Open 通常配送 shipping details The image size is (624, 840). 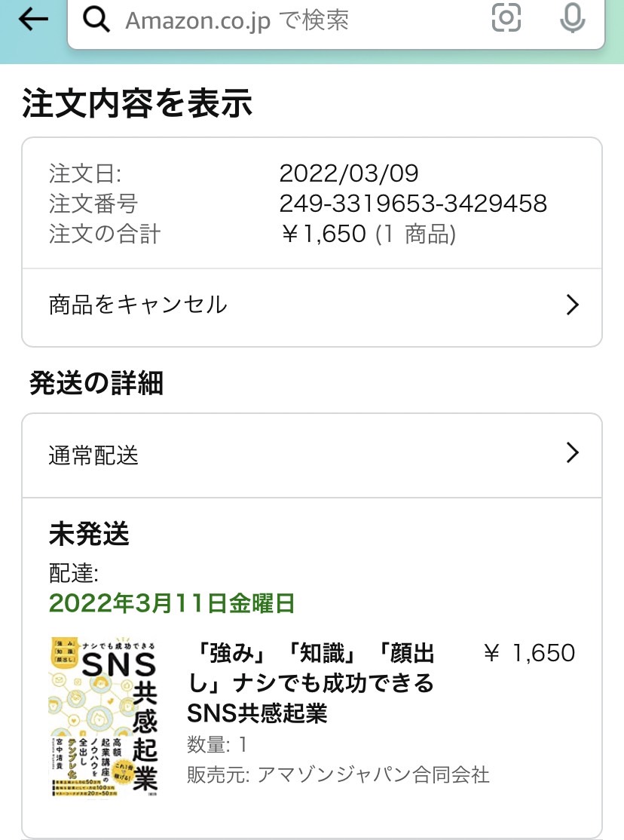[312, 455]
